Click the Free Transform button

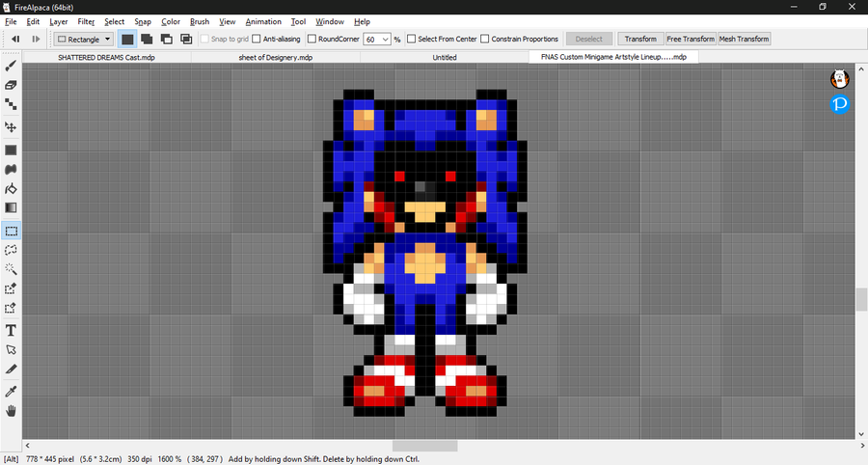pyautogui.click(x=691, y=39)
